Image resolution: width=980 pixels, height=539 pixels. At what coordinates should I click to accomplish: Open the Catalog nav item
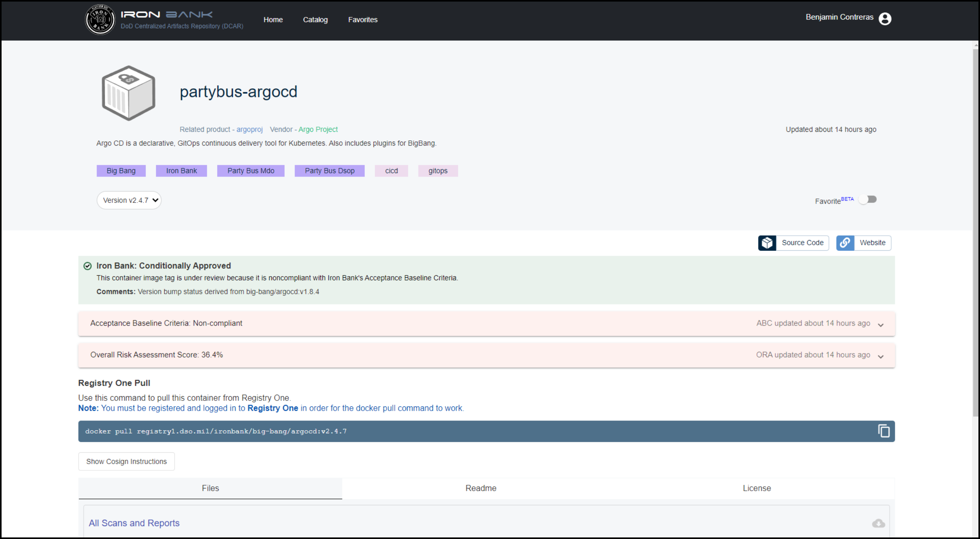(315, 20)
